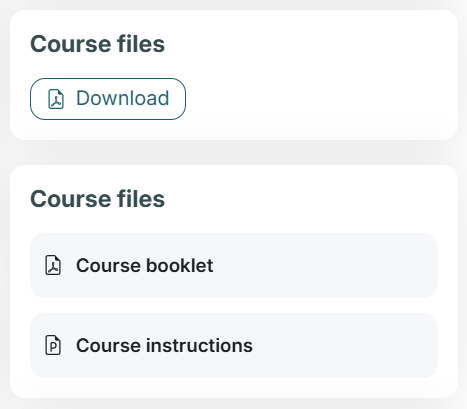The height and width of the screenshot is (409, 467).
Task: Click the Course files heading above the Download button
Action: click(x=97, y=44)
